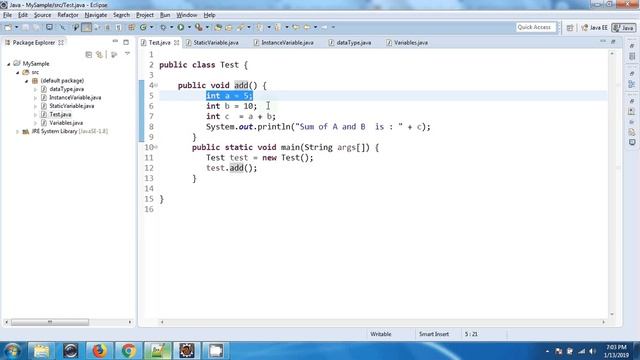
Task: Expand the Variables.java tree node
Action: click(36, 123)
